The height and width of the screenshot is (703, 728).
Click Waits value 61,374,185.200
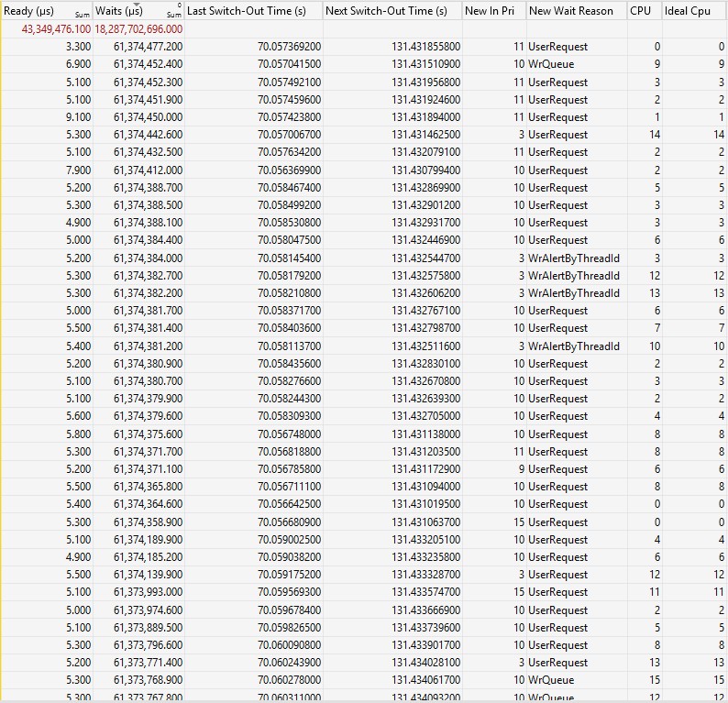[149, 557]
